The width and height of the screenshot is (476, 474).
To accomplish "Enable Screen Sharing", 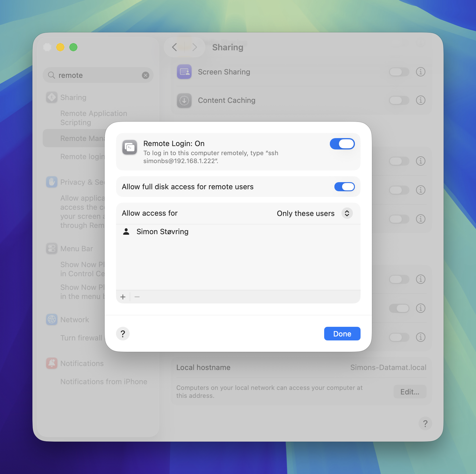I will [399, 72].
